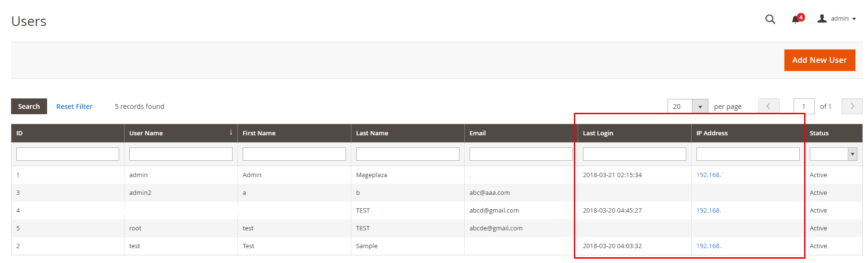Screen dimensions: 868x263
Task: Click the Email filter input field
Action: pyautogui.click(x=521, y=154)
